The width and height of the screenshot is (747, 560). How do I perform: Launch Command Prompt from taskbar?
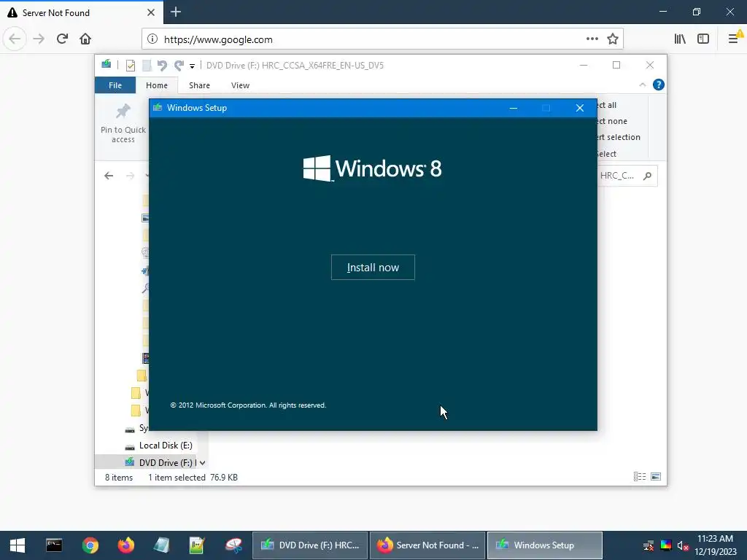[x=54, y=545]
